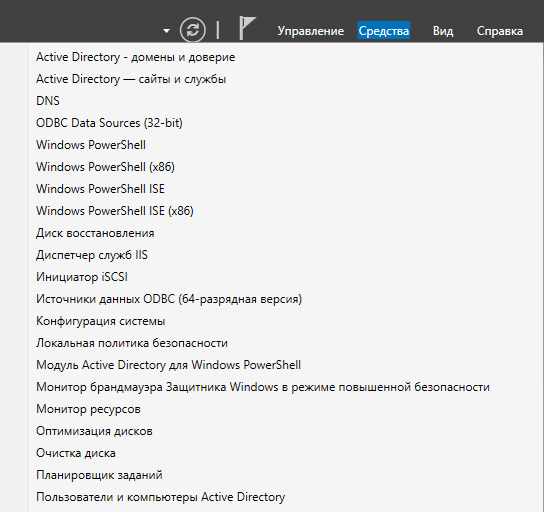Select Конфигурация системы
The image size is (544, 512).
pyautogui.click(x=101, y=321)
